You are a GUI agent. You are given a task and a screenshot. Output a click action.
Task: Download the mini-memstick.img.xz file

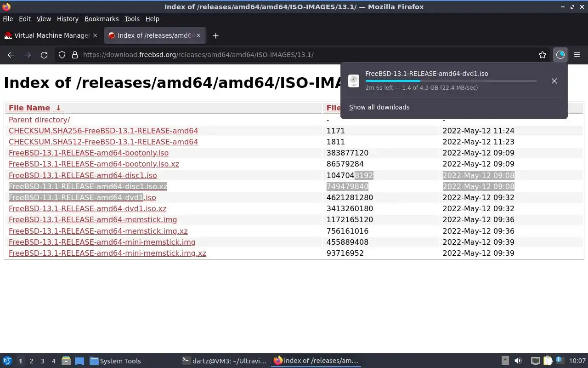107,253
